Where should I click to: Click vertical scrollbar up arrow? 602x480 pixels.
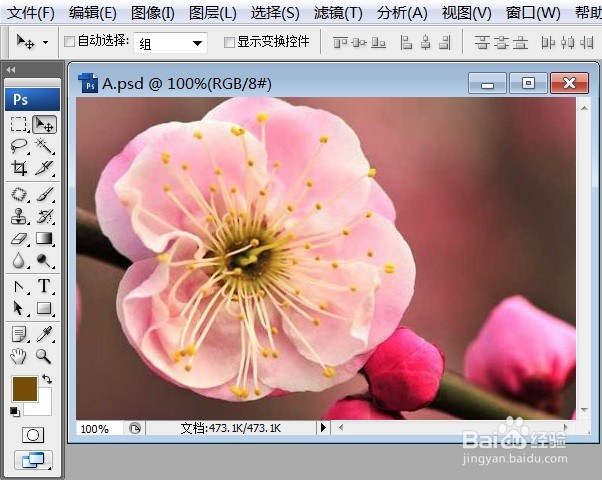[x=584, y=108]
